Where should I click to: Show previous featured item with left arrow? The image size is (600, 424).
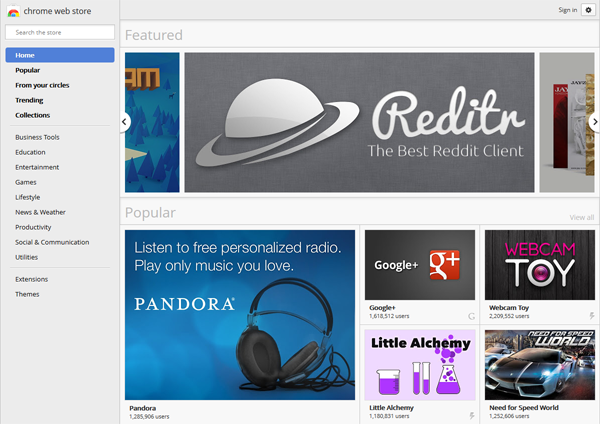click(x=124, y=122)
